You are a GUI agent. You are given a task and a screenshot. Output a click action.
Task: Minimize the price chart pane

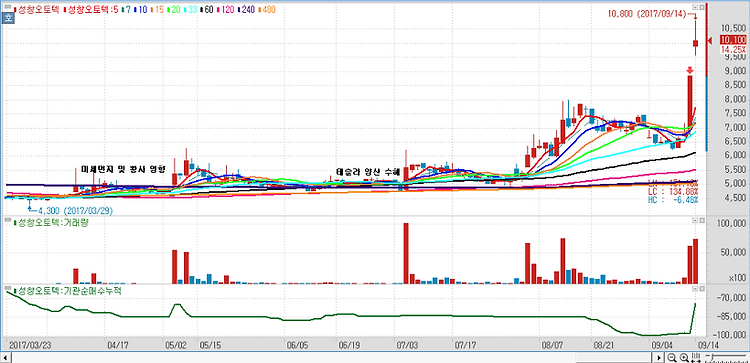click(x=695, y=8)
